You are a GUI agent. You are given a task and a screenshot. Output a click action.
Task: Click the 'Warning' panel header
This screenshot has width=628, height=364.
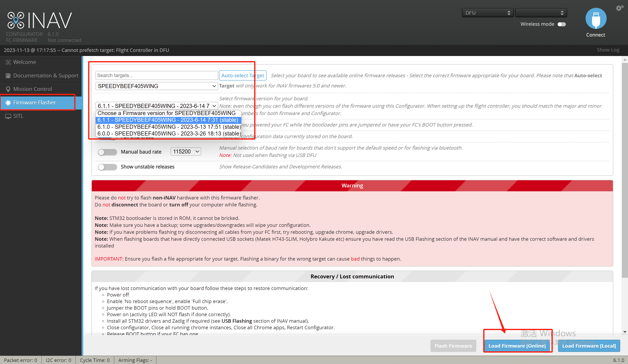click(352, 186)
